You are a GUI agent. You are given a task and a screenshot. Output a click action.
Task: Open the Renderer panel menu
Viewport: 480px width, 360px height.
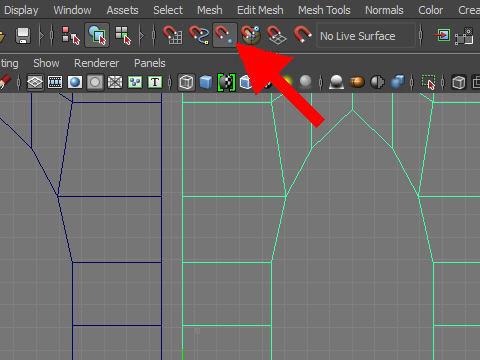(x=96, y=63)
